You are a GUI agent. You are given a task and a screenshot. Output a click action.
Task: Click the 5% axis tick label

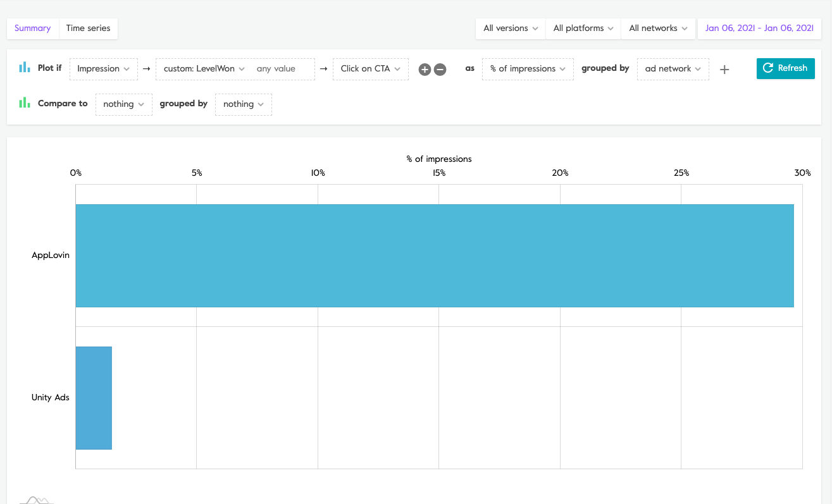point(197,173)
